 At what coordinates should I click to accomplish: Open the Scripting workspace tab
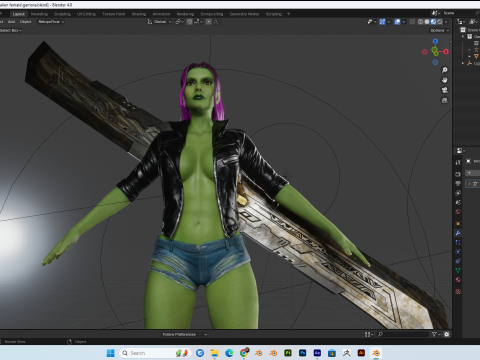(x=274, y=14)
